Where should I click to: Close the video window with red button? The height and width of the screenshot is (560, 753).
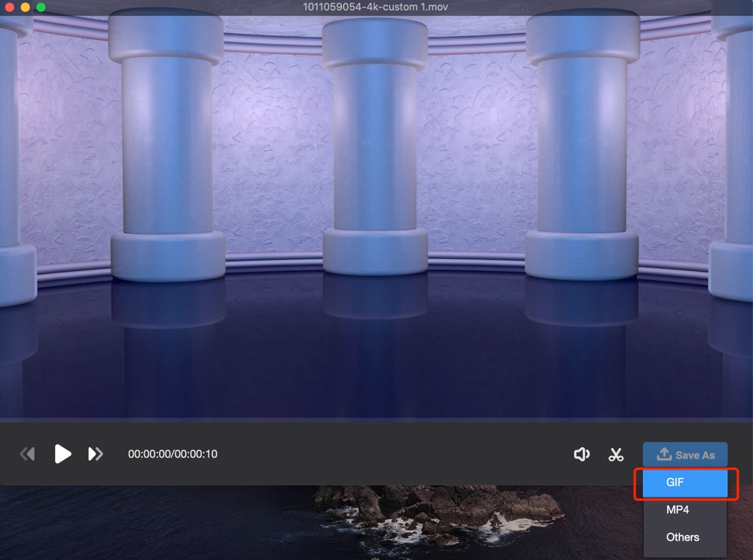[x=9, y=8]
